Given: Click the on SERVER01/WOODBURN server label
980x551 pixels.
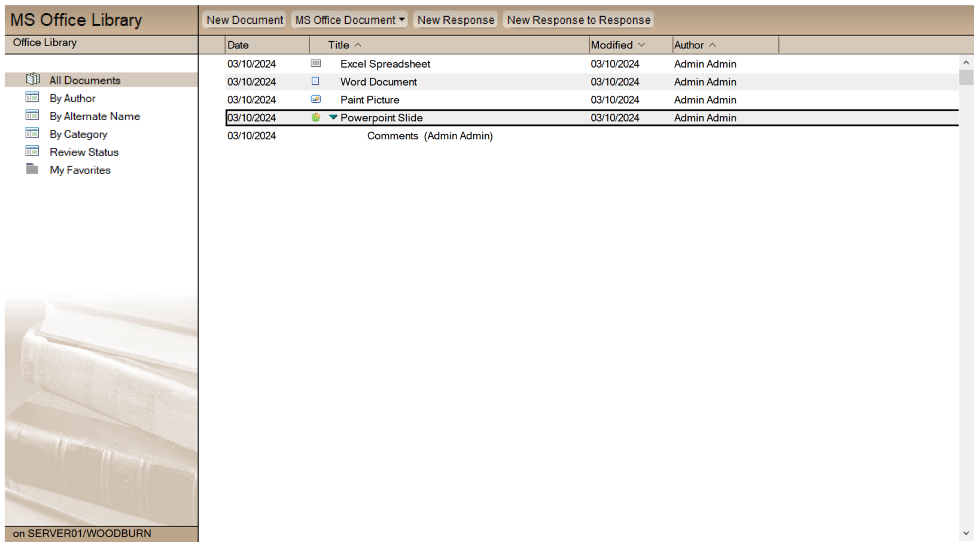Looking at the screenshot, I should 82,533.
